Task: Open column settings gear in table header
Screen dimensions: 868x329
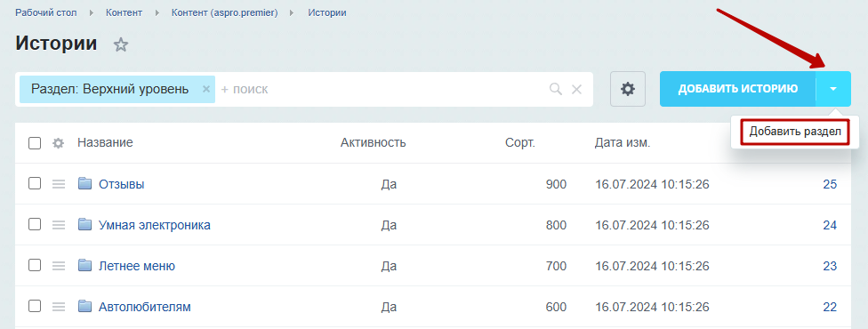Action: (x=58, y=143)
